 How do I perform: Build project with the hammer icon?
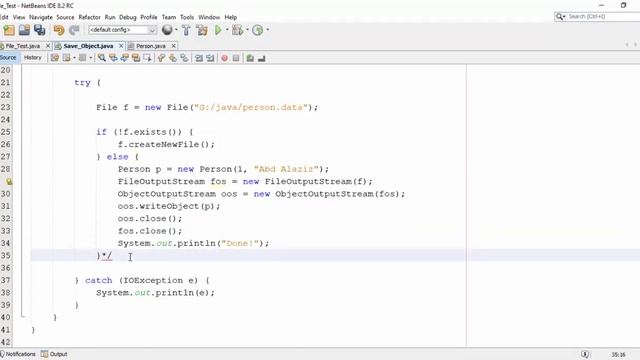coord(186,30)
